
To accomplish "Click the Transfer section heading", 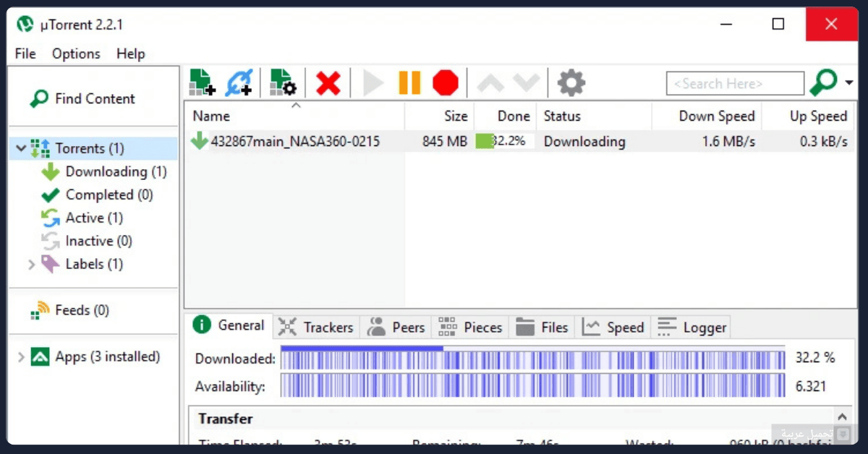I will pyautogui.click(x=226, y=419).
